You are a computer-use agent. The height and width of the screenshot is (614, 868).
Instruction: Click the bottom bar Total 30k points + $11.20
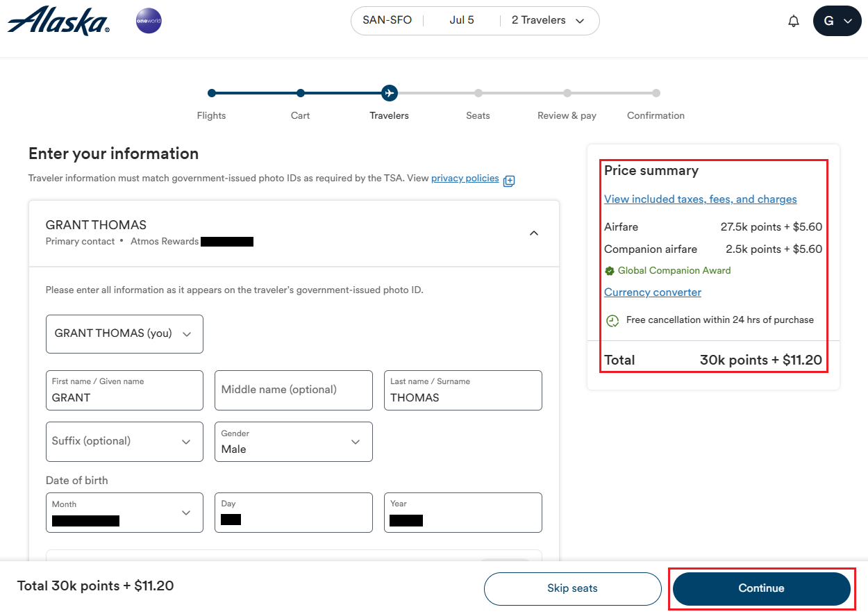pyautogui.click(x=96, y=586)
